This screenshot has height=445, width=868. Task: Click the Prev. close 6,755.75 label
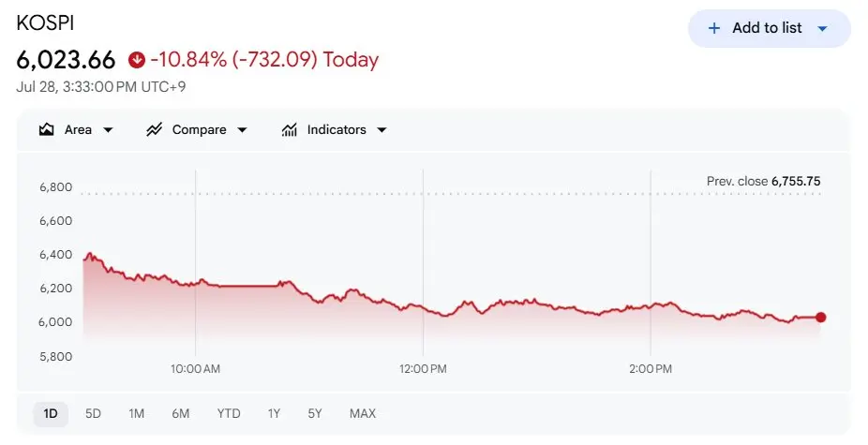click(x=763, y=181)
